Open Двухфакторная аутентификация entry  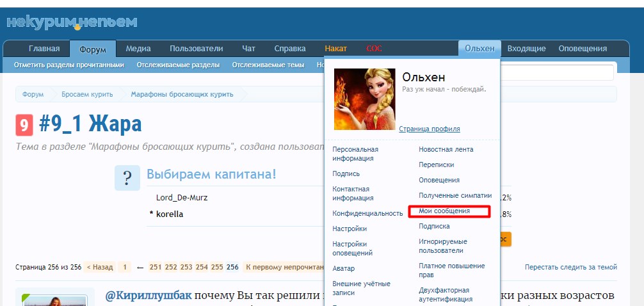446,294
